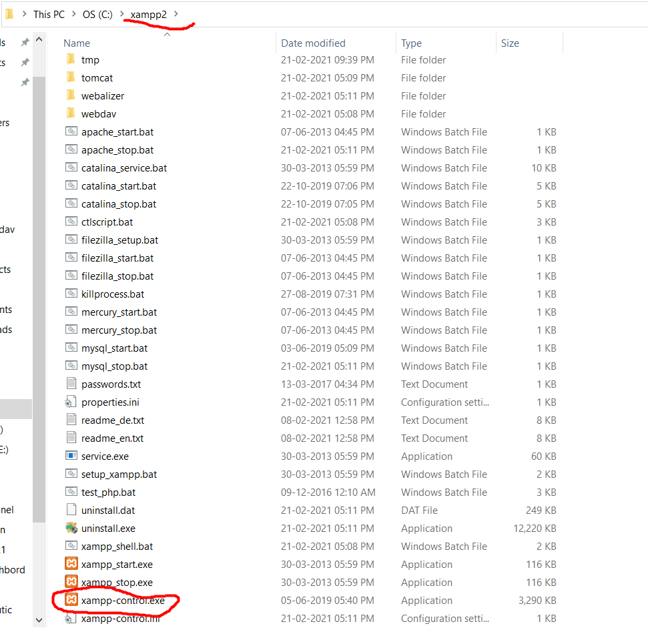Select the mercury_stop.bat file name
This screenshot has height=644, width=648.
pos(119,330)
